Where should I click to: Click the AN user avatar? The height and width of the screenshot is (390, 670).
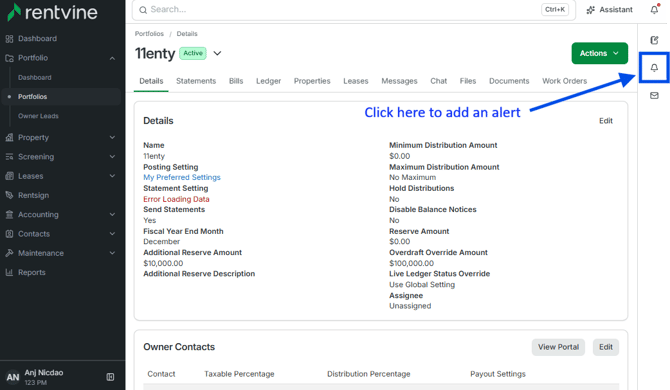pyautogui.click(x=12, y=377)
